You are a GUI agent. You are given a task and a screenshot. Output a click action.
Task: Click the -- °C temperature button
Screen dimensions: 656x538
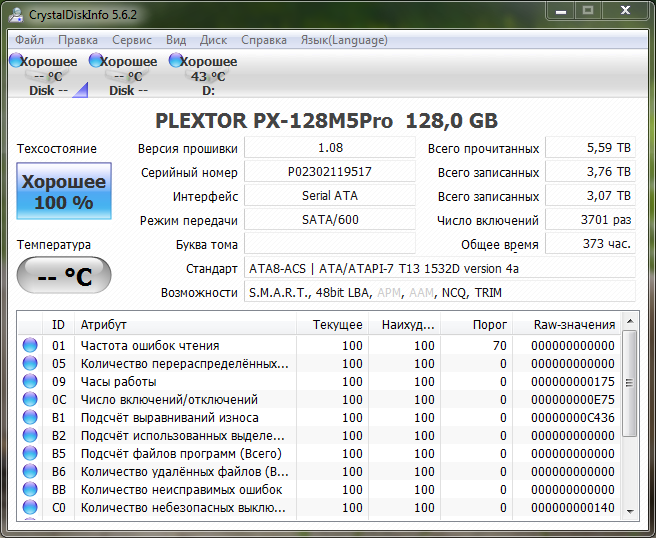tap(64, 276)
